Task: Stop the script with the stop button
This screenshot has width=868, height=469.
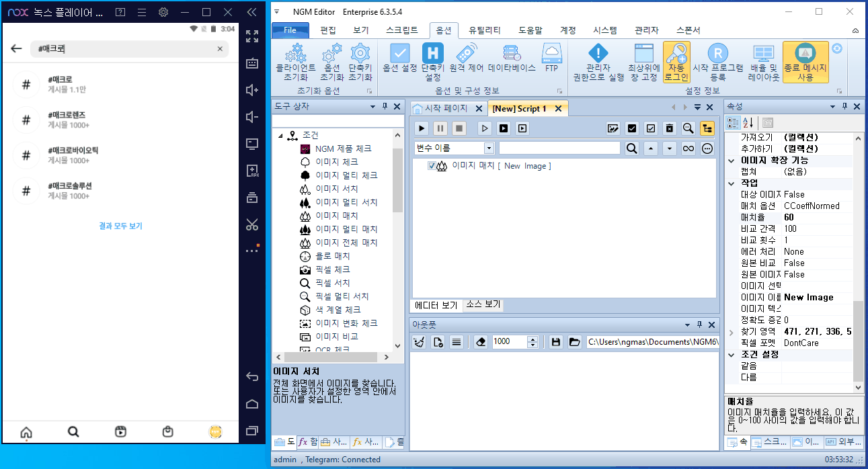Action: (x=459, y=128)
